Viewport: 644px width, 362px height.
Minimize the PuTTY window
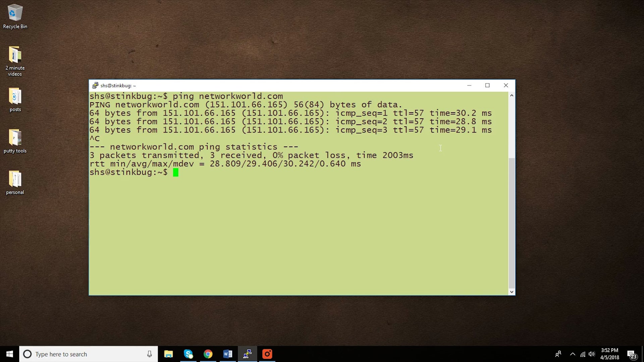coord(469,85)
